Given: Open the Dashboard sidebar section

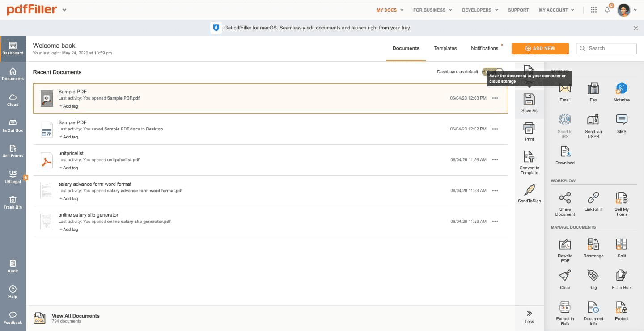Looking at the screenshot, I should (13, 49).
